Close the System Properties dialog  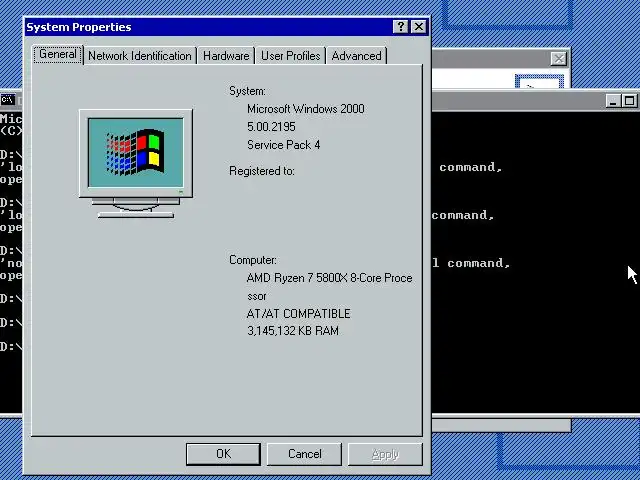coord(418,27)
